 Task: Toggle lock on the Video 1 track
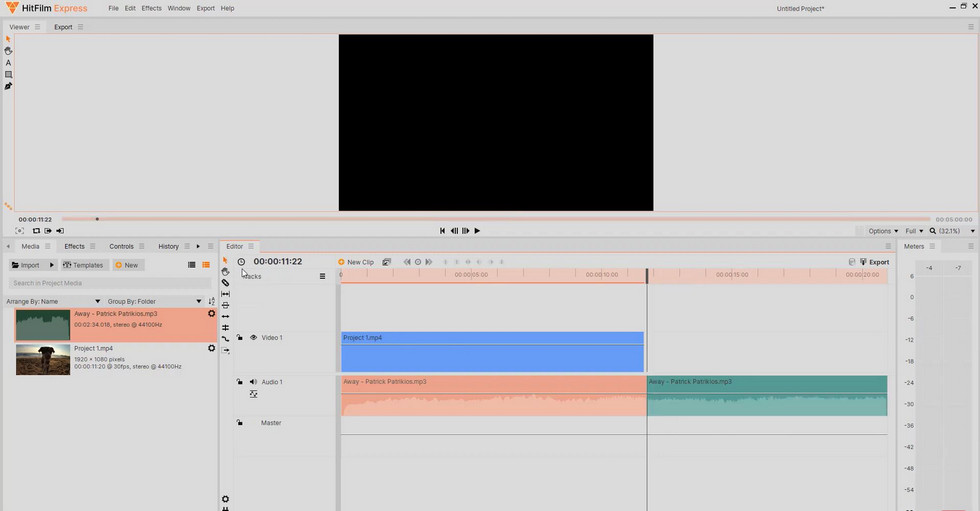click(239, 337)
